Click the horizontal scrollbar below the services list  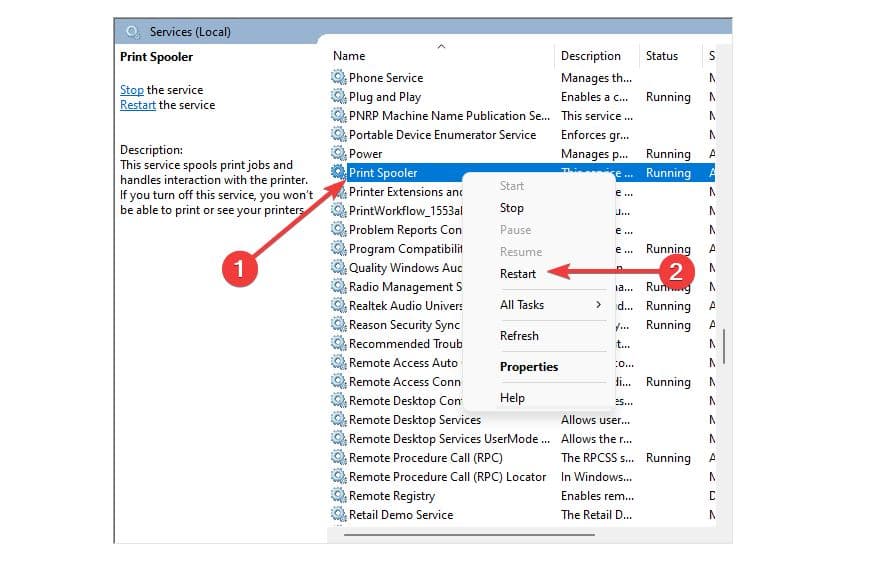(469, 535)
